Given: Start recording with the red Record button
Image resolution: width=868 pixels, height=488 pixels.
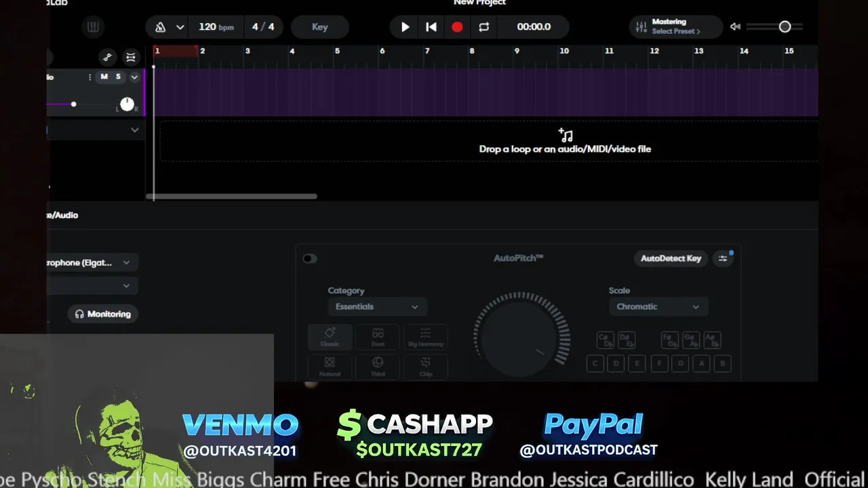Looking at the screenshot, I should point(457,27).
